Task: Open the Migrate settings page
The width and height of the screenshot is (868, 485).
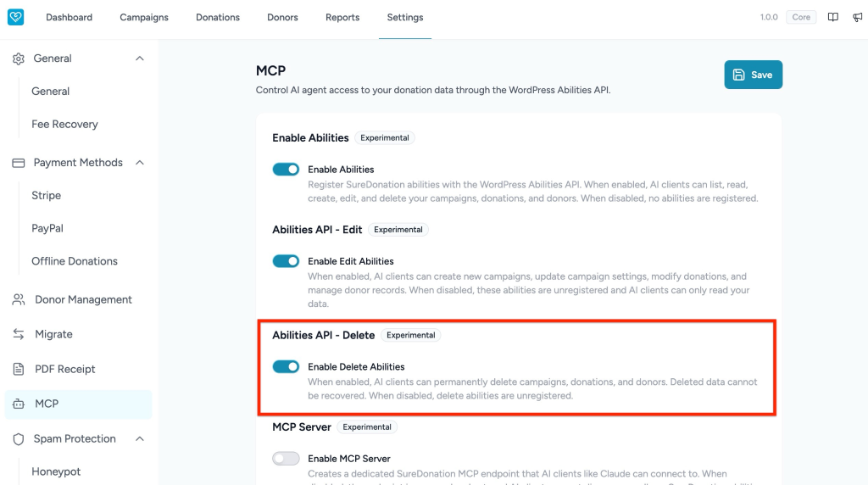Action: (78, 334)
